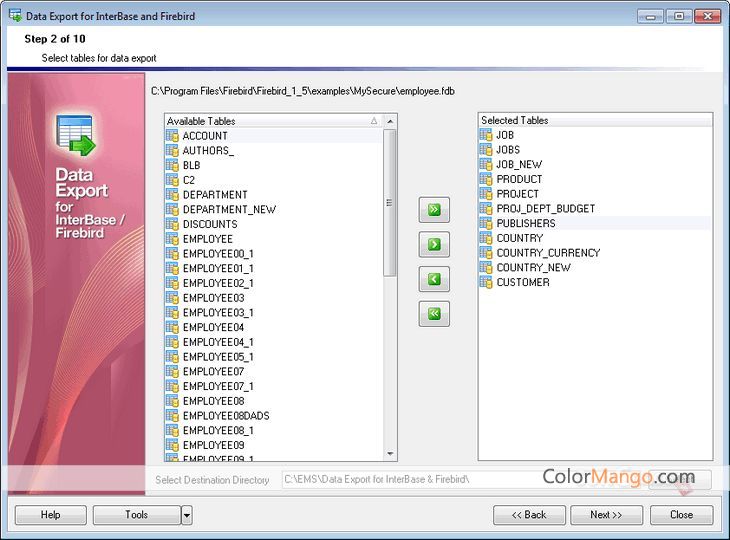Click the table icon beside DISCOUNTS
730x540 pixels.
point(172,224)
